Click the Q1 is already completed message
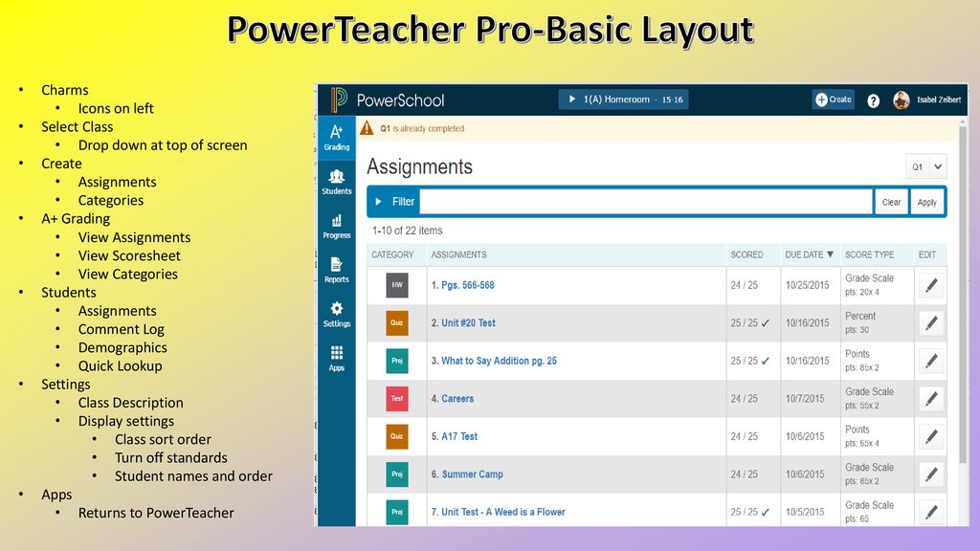The height and width of the screenshot is (551, 980). [x=422, y=129]
